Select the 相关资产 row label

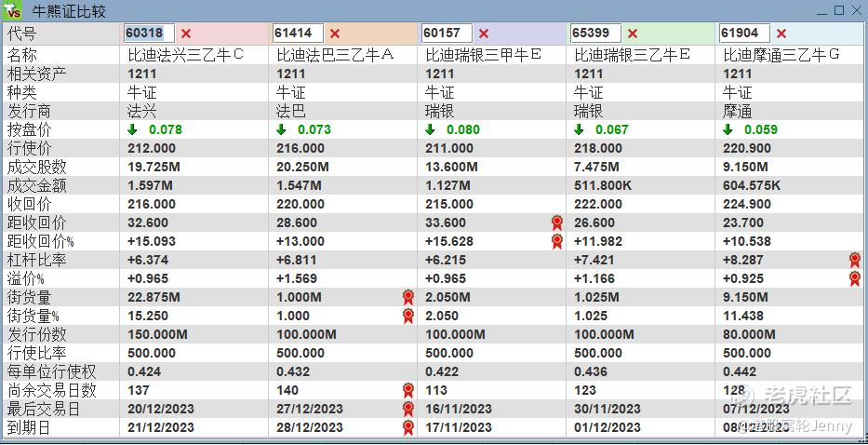(36, 74)
